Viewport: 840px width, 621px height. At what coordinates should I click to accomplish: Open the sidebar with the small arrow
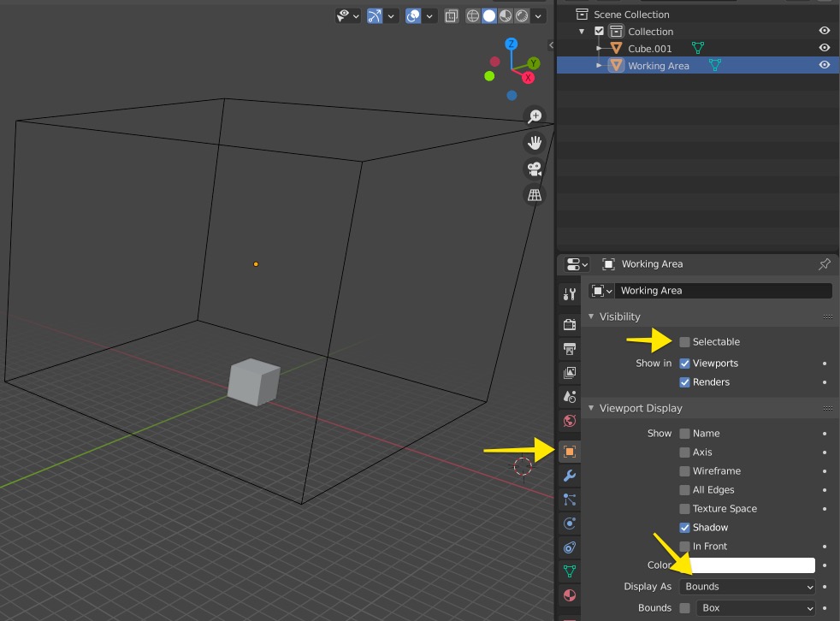[x=551, y=45]
